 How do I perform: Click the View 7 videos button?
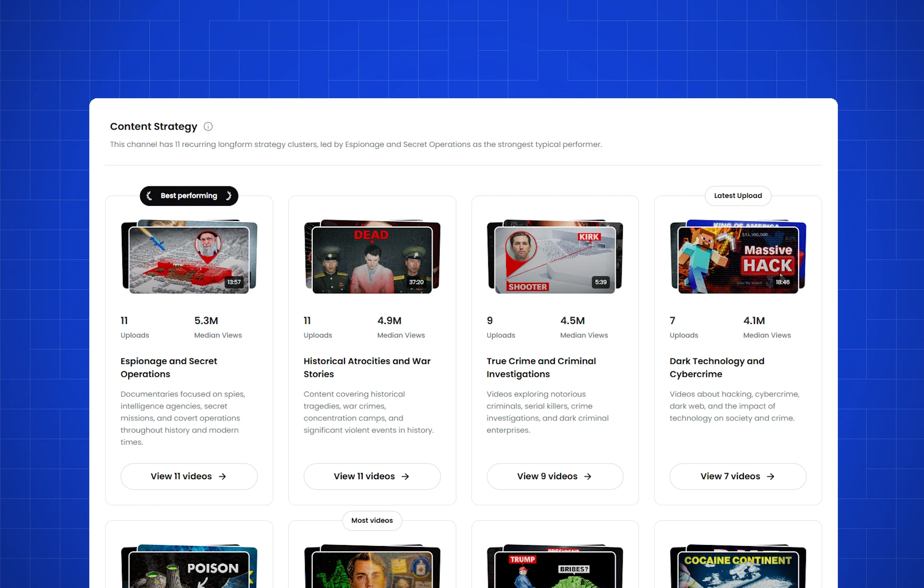(x=738, y=476)
